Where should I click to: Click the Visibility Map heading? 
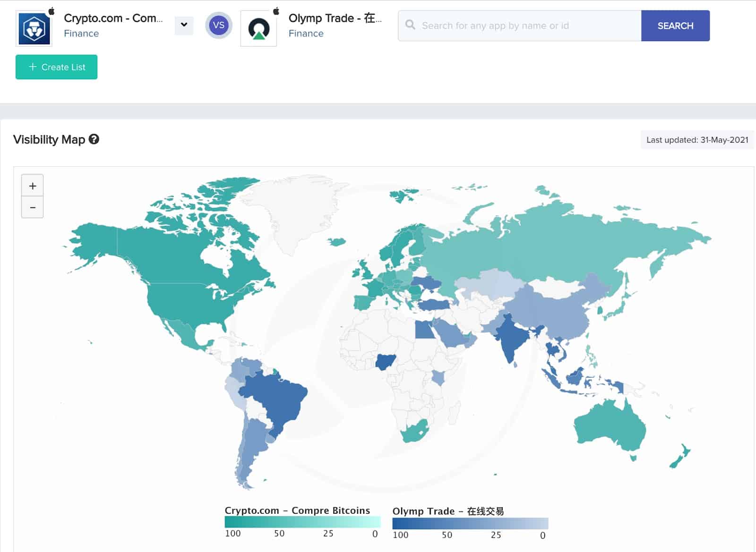49,139
